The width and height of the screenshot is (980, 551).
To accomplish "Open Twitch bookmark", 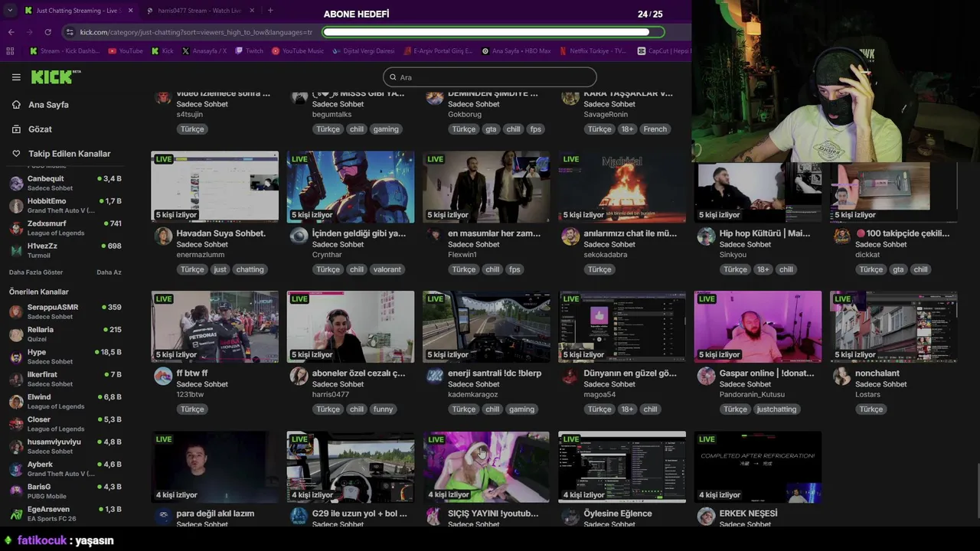I will (x=250, y=51).
